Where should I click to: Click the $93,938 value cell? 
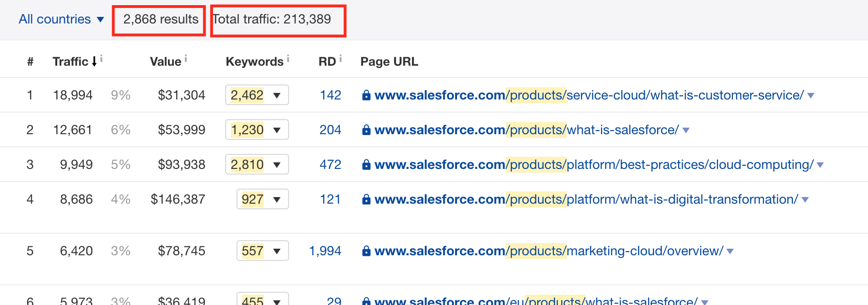[x=182, y=165]
